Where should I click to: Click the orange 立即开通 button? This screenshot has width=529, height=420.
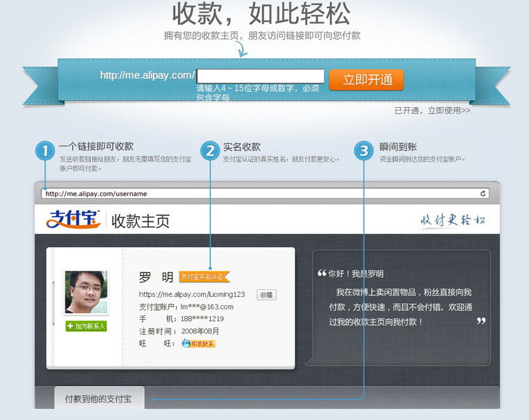[x=366, y=80]
